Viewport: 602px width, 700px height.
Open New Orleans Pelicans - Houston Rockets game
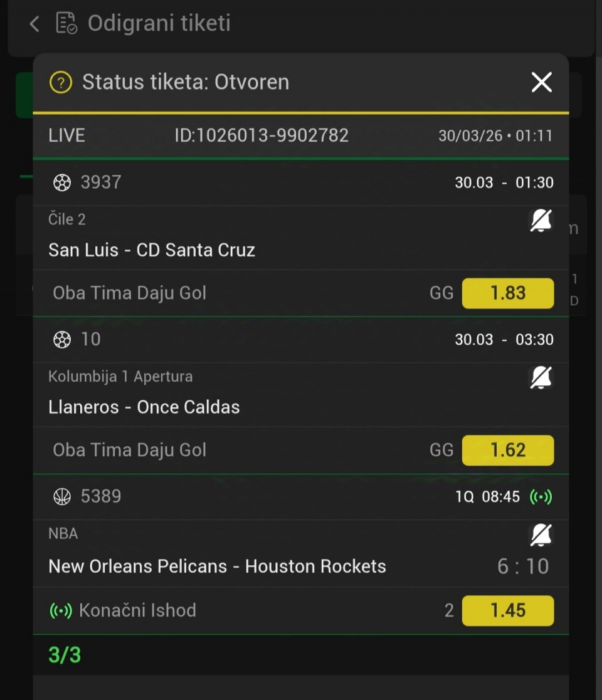click(217, 567)
